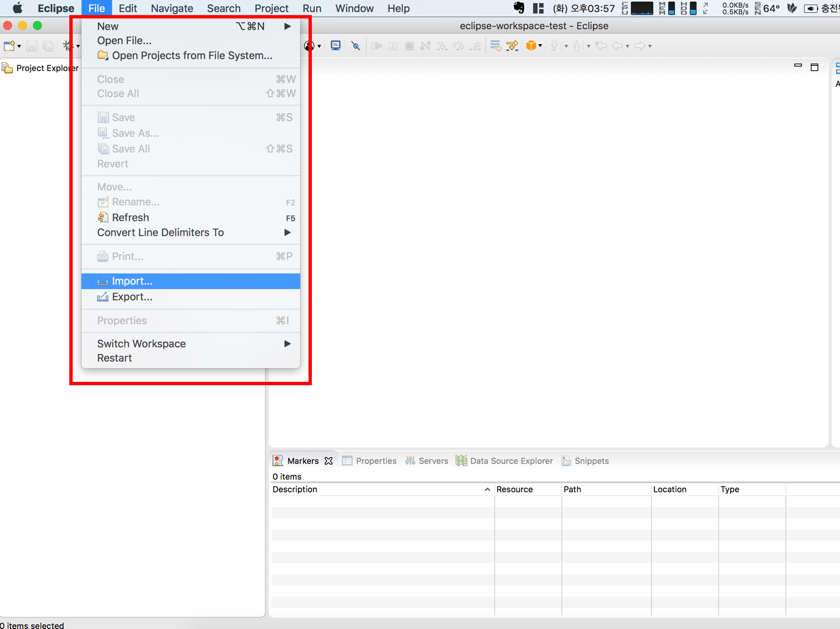Sort markers by Description column header
The height and width of the screenshot is (629, 840).
[295, 489]
